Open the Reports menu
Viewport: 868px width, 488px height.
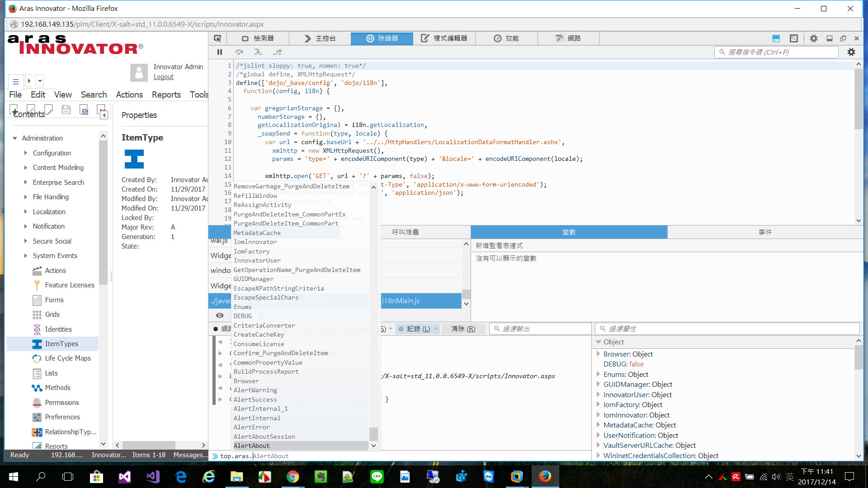pyautogui.click(x=166, y=94)
